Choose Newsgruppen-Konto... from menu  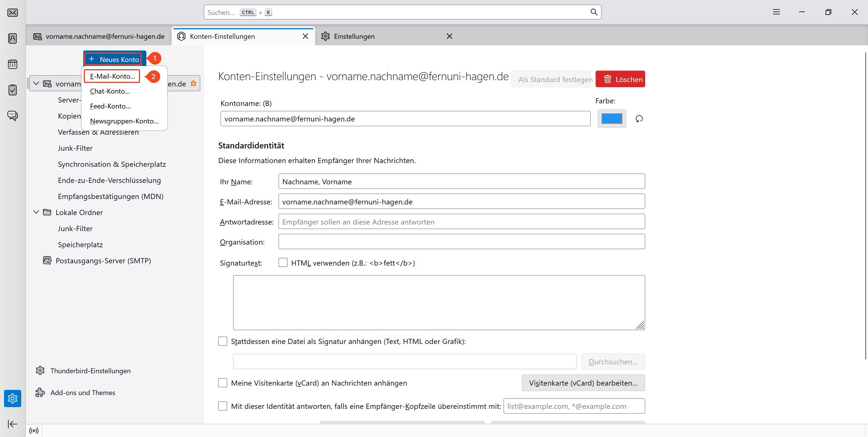tap(124, 121)
